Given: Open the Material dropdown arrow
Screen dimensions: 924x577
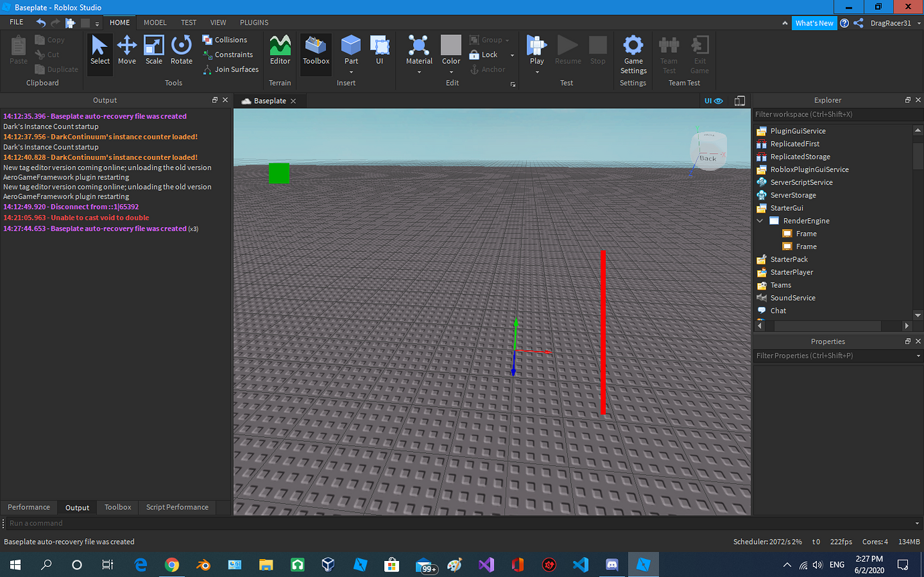Looking at the screenshot, I should click(x=419, y=72).
